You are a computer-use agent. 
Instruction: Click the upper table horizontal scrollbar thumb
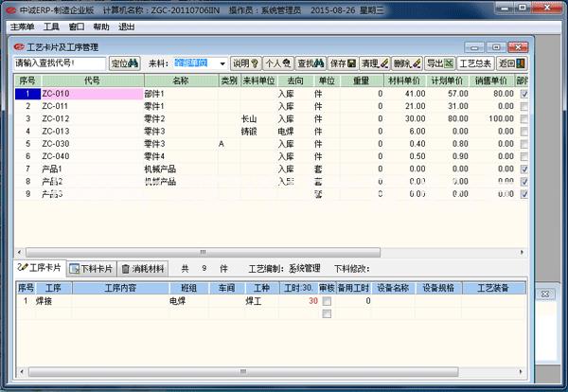203,252
